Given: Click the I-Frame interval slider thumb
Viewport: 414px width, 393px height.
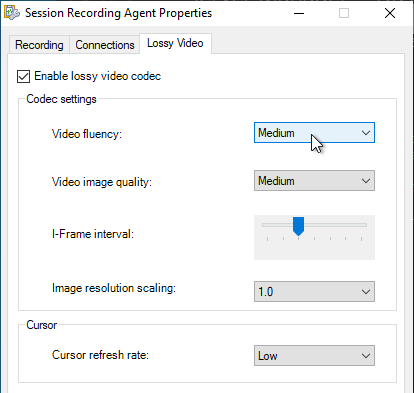Looking at the screenshot, I should click(298, 226).
